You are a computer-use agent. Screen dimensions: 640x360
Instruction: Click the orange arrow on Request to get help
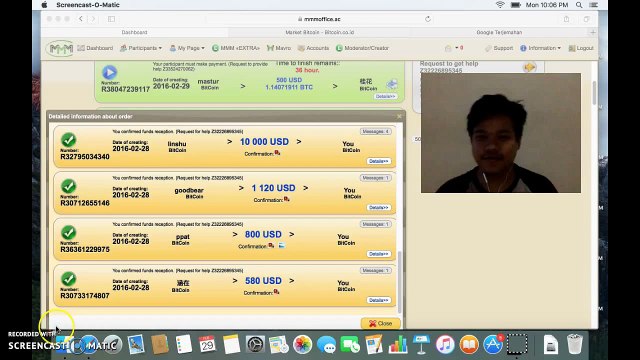(529, 67)
